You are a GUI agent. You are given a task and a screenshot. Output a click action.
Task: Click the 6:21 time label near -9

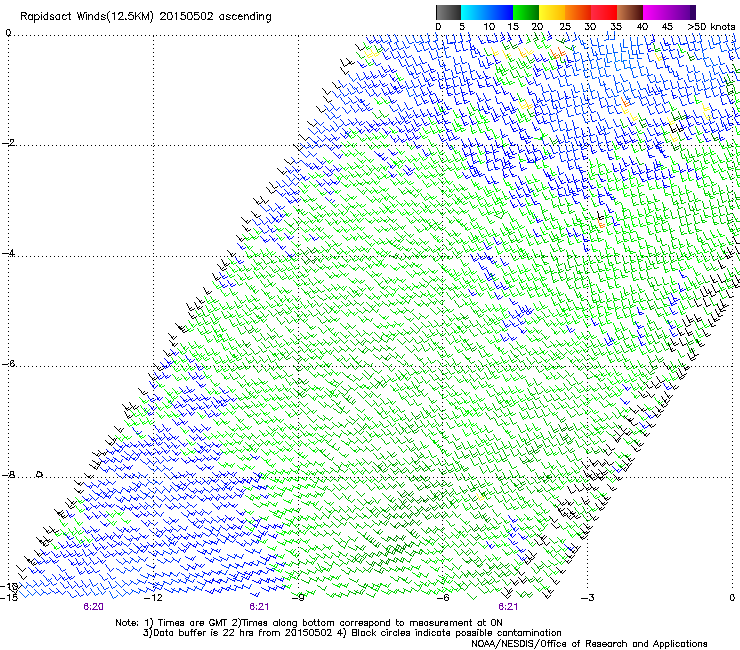pos(259,607)
